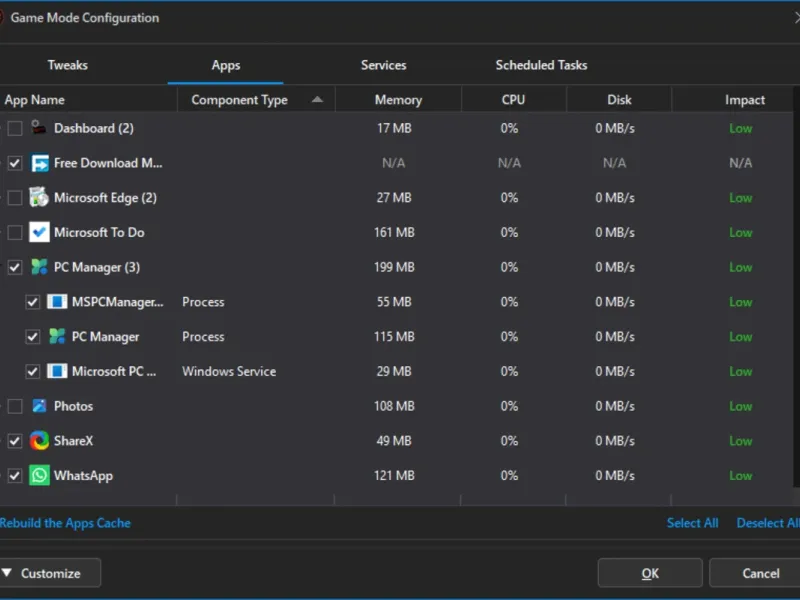Click the Deselect All link

(768, 523)
